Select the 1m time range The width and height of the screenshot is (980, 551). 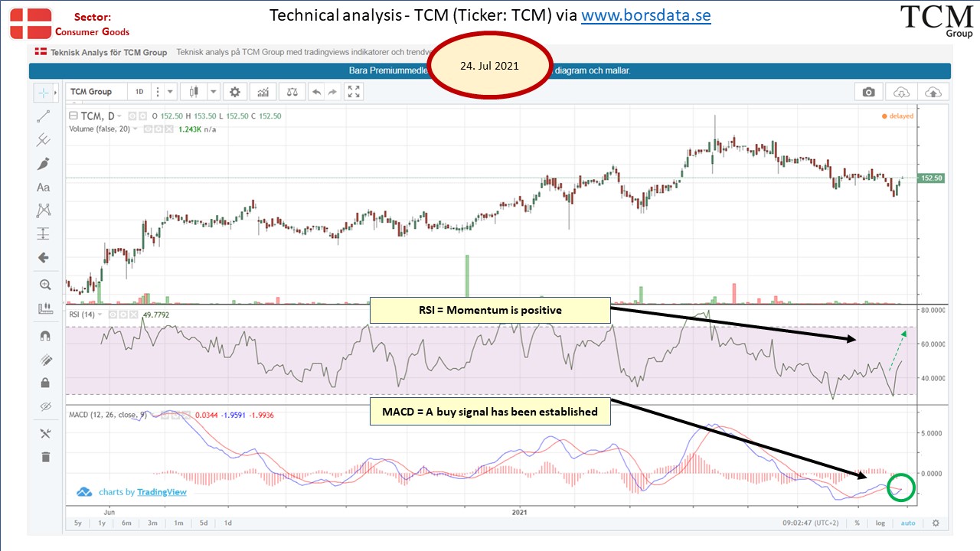178,523
